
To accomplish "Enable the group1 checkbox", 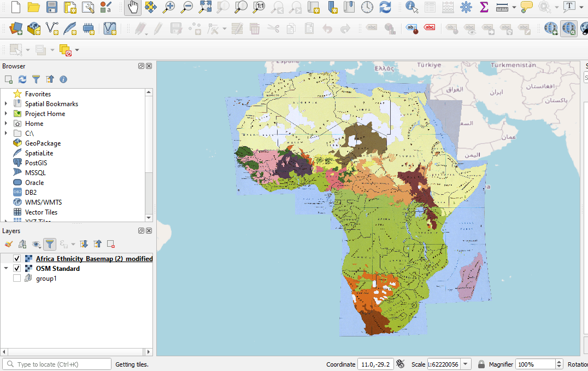I will coord(17,279).
